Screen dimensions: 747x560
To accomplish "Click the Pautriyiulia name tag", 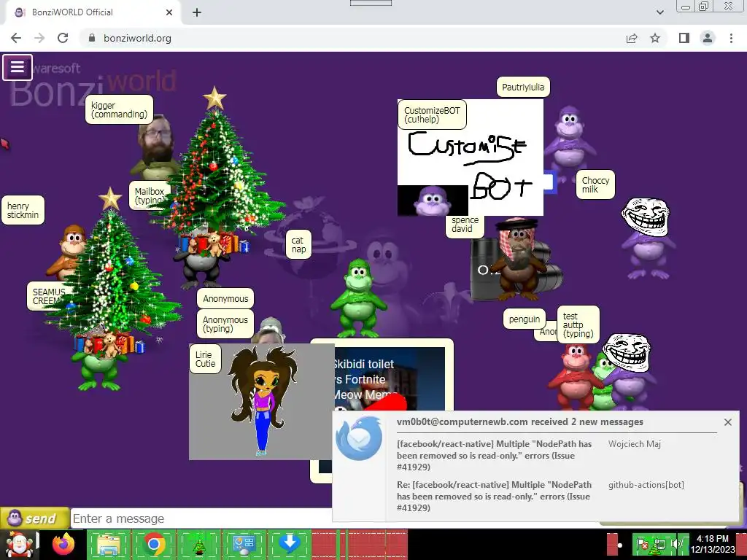I will tap(523, 87).
